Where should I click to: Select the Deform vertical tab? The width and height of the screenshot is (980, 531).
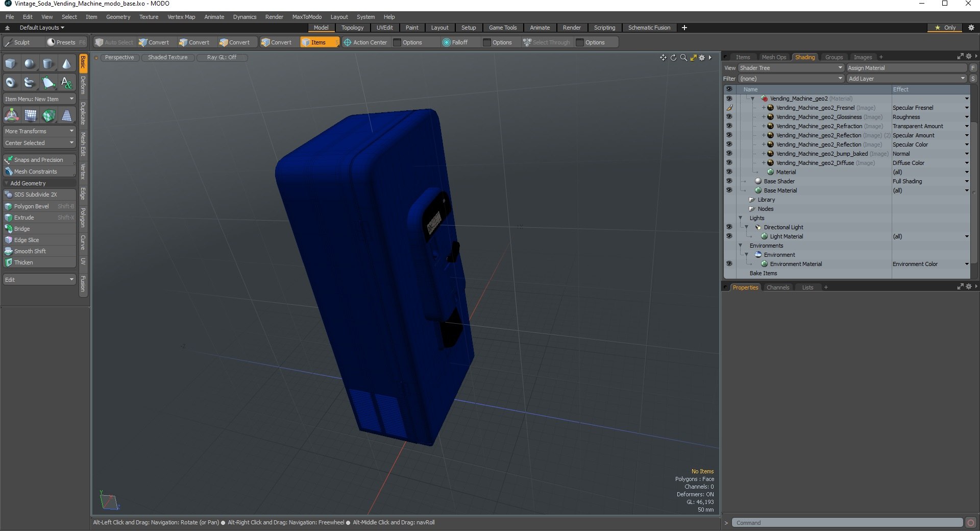click(x=83, y=85)
